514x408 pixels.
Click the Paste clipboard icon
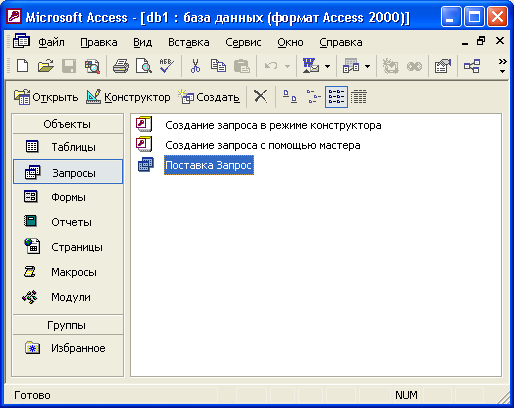coord(242,66)
